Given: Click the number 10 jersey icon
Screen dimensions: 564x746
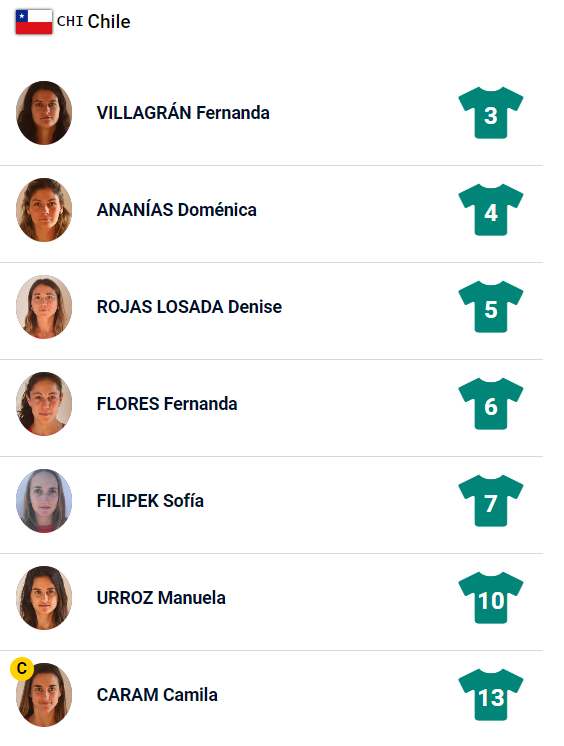Looking at the screenshot, I should tap(491, 598).
